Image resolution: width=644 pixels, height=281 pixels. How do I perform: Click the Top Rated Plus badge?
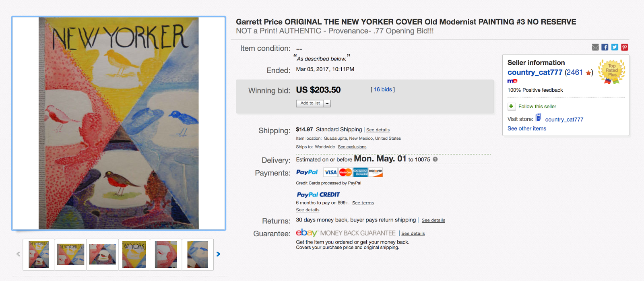[612, 72]
